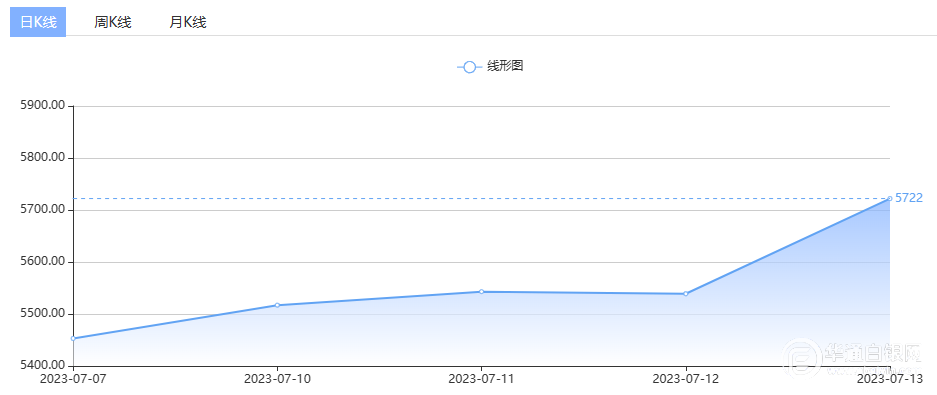Select the 2023-07-12 data point marker
Viewport: 937px width, 395px height.
(x=685, y=293)
